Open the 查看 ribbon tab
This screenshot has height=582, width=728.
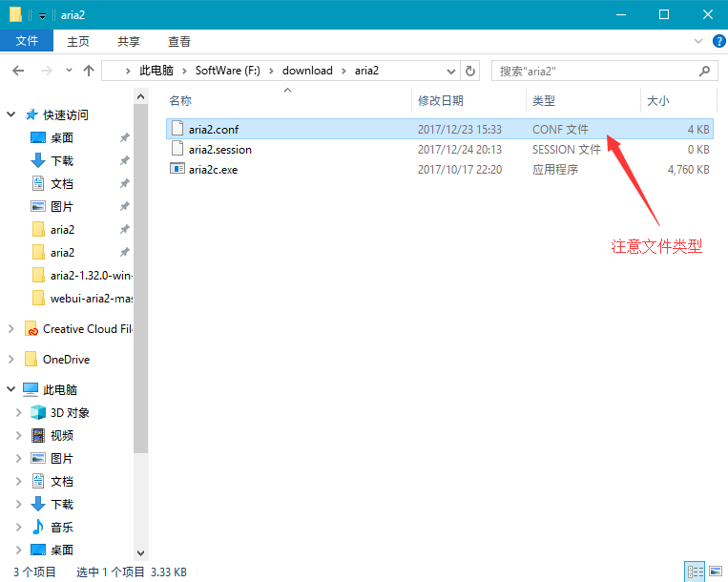(178, 41)
